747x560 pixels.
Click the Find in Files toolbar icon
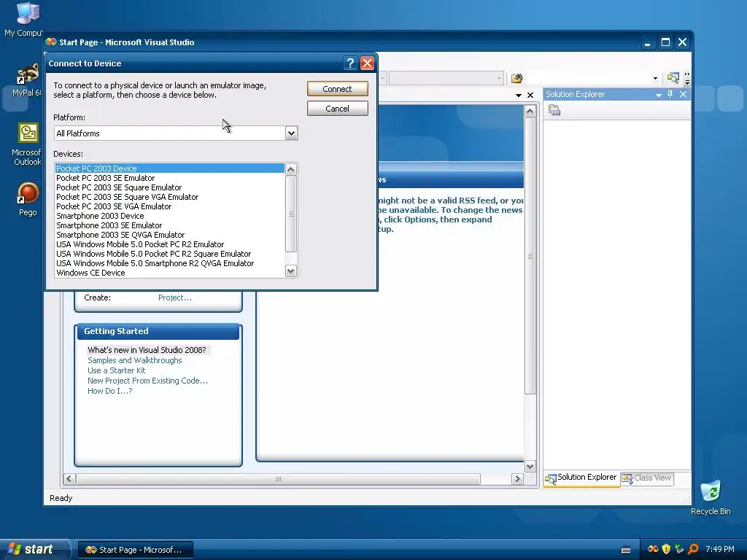pyautogui.click(x=517, y=78)
